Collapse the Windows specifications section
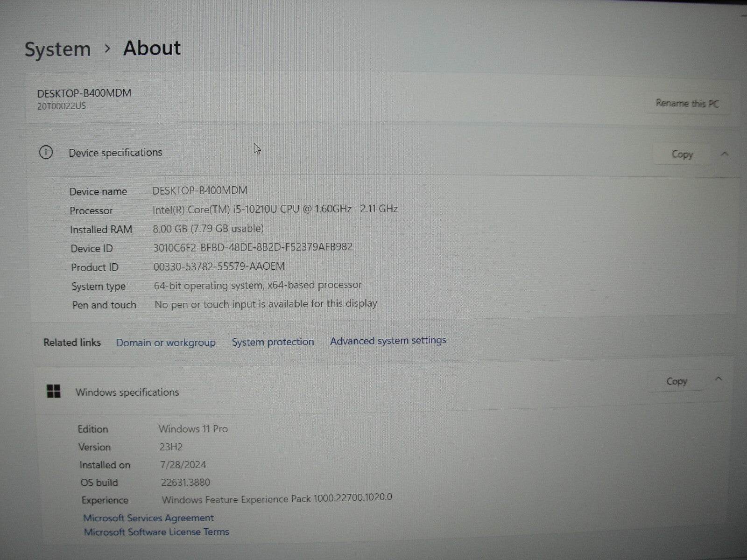This screenshot has height=560, width=747. (x=718, y=379)
